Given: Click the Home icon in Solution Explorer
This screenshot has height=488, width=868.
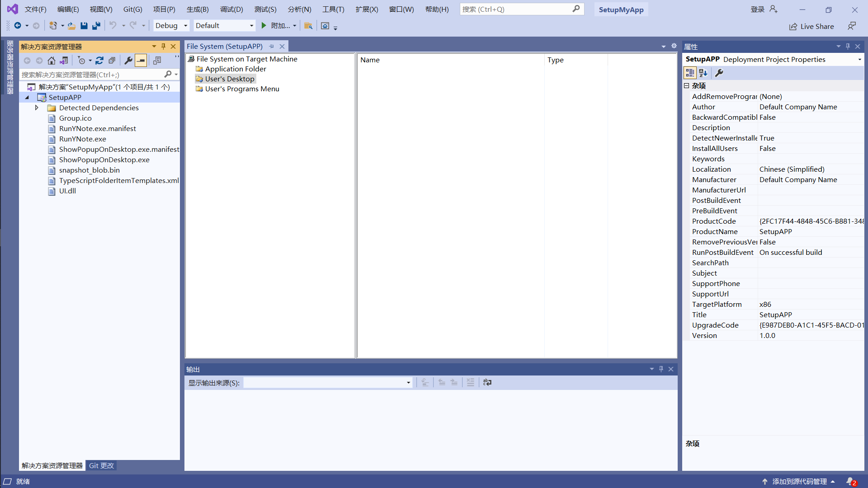Looking at the screenshot, I should click(52, 60).
